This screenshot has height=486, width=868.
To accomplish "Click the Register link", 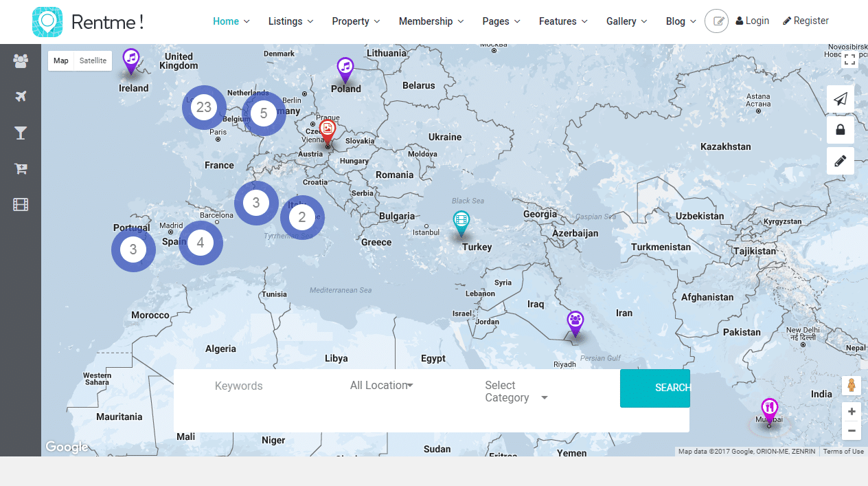I will [x=806, y=21].
